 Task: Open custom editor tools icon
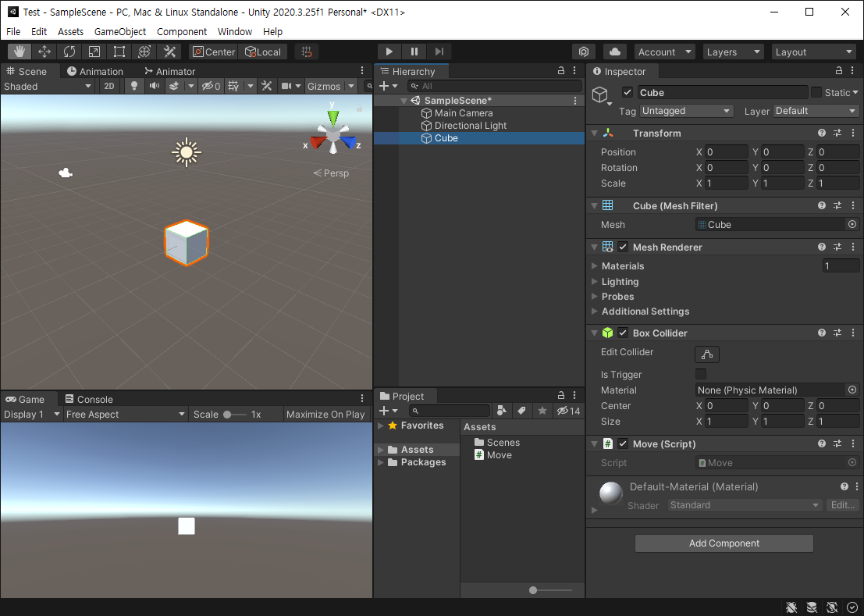click(169, 52)
